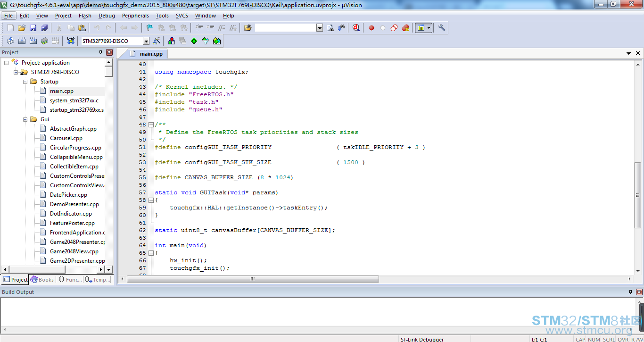Click the Paste clipboard icon
The height and width of the screenshot is (342, 644).
click(82, 28)
